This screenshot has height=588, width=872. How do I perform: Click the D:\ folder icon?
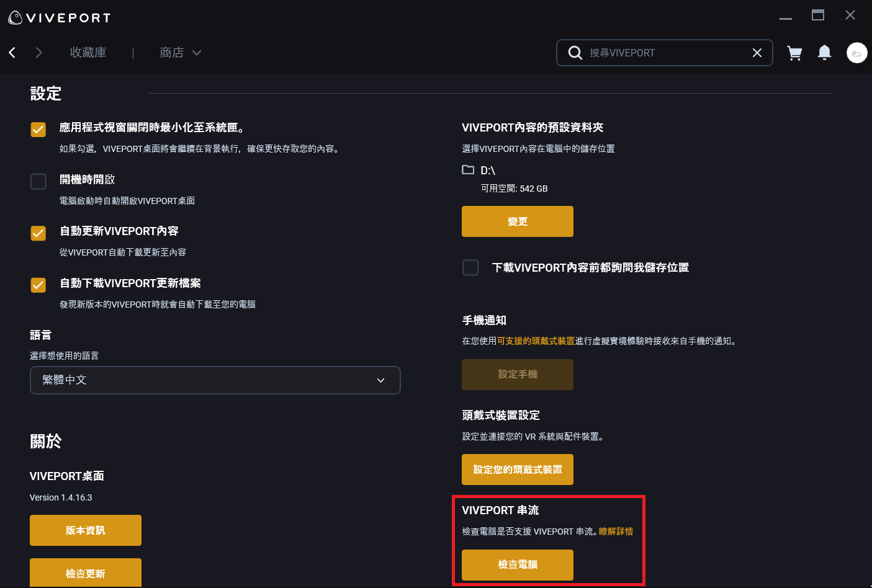coord(468,170)
